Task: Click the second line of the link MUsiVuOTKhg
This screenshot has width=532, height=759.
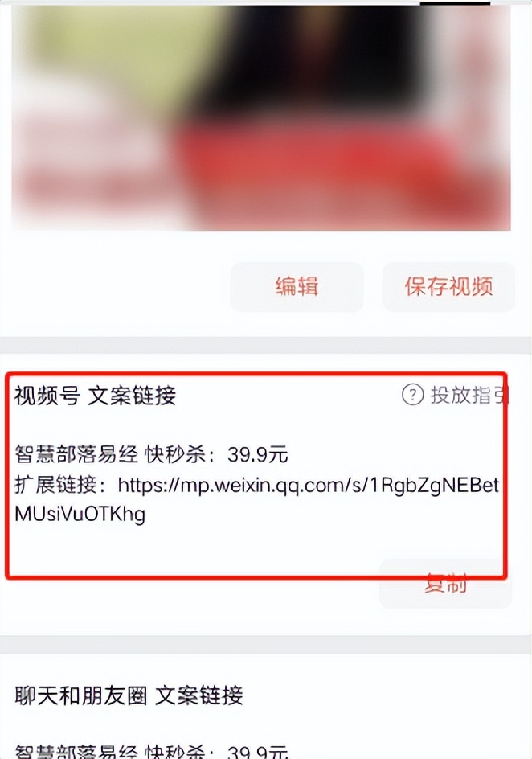Action: point(80,514)
